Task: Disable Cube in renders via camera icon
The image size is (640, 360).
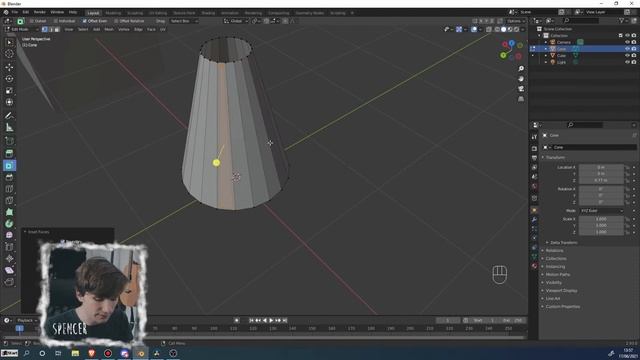Action: point(634,56)
